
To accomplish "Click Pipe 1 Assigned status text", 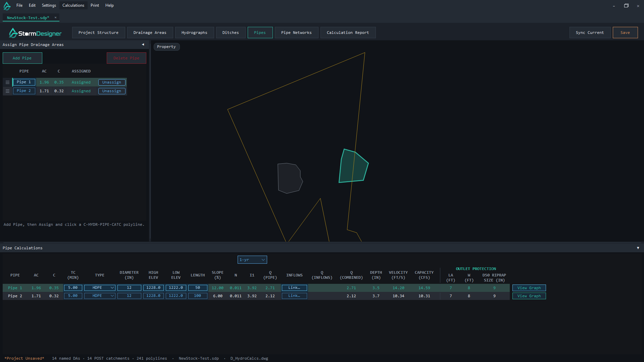I will 81,82.
